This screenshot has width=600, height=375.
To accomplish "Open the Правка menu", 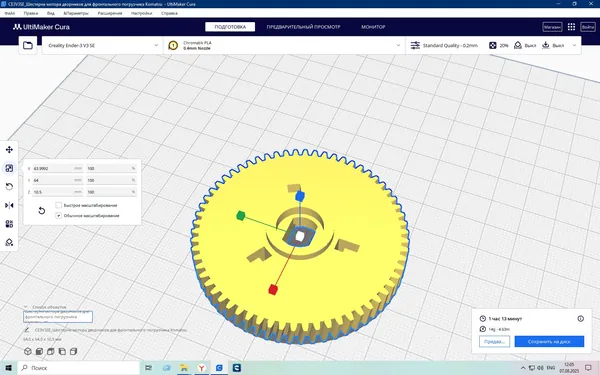I will pyautogui.click(x=31, y=13).
